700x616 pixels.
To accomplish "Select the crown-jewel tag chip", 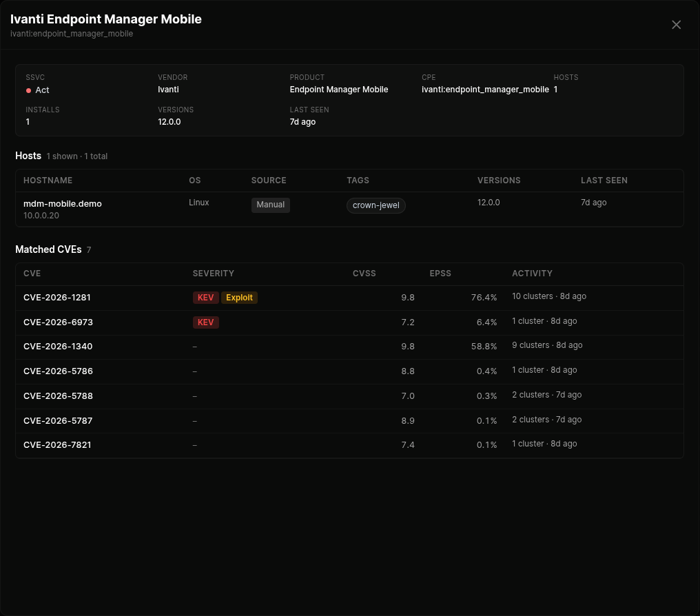I will [376, 205].
